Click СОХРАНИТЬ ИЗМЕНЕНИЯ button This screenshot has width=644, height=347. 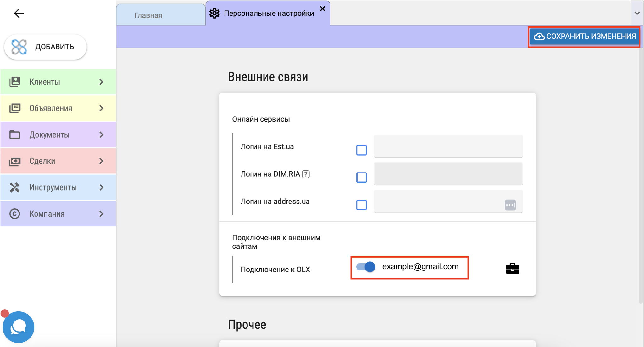pos(584,37)
